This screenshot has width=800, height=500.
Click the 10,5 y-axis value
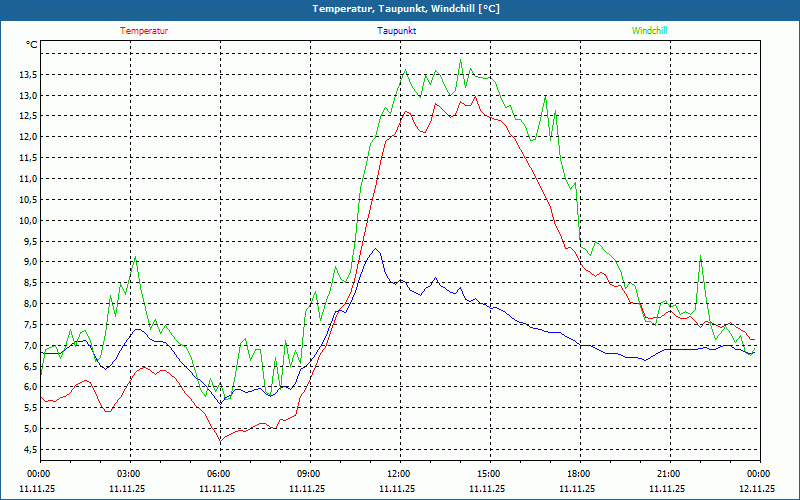pyautogui.click(x=28, y=200)
